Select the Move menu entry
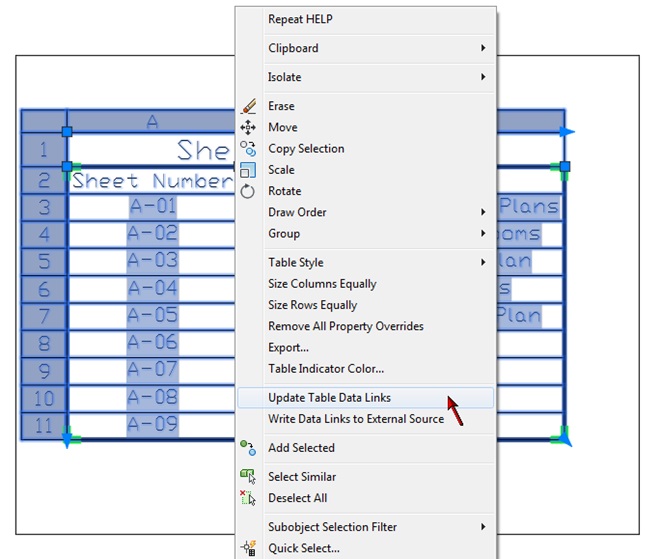This screenshot has width=662, height=559. click(366, 128)
